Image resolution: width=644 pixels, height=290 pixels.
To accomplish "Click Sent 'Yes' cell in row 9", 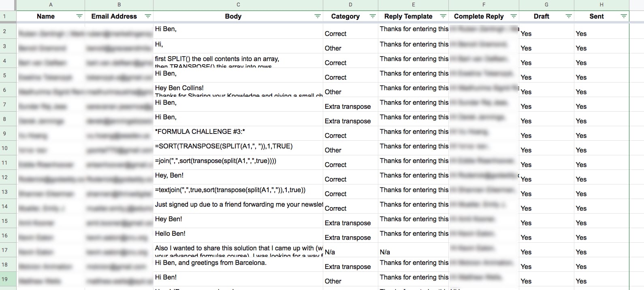I will pyautogui.click(x=601, y=133).
